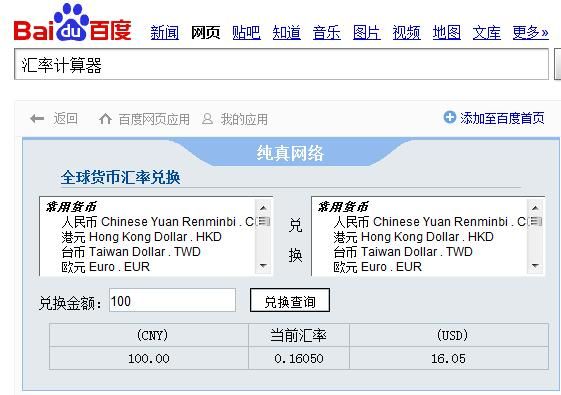Select 欧元 Euro in right list
The width and height of the screenshot is (561, 395).
(x=377, y=267)
